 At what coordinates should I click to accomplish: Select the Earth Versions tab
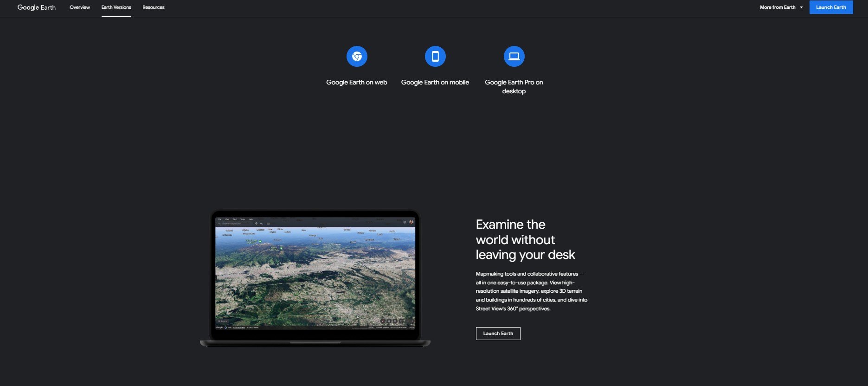coord(116,7)
